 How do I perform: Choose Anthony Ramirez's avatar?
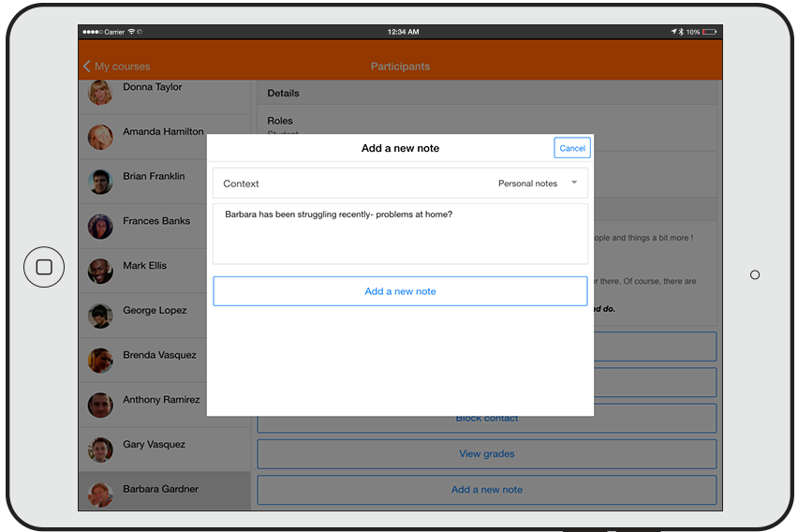click(100, 405)
